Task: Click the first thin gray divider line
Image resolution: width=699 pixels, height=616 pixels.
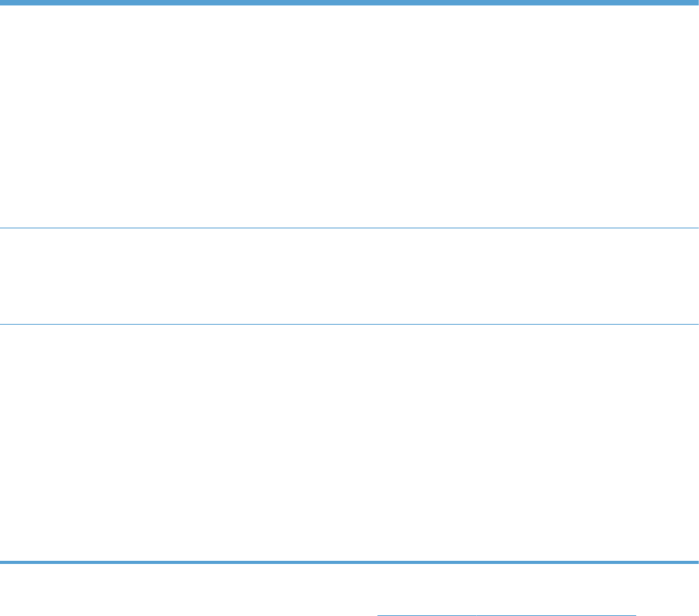Action: 349,228
